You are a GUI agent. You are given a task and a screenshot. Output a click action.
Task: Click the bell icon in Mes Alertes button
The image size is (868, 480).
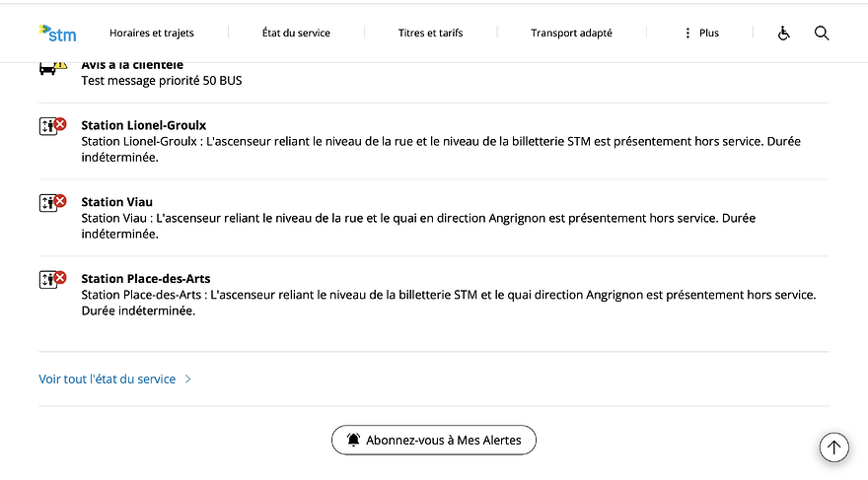click(x=353, y=440)
